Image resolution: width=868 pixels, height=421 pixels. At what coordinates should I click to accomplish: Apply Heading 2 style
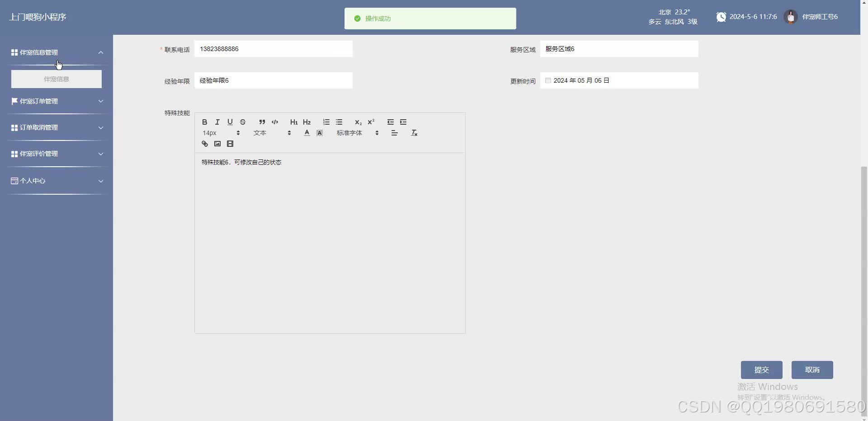pyautogui.click(x=307, y=122)
